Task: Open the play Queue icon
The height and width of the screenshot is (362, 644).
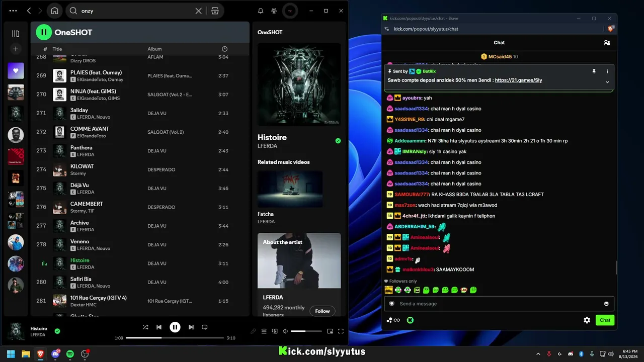Action: tap(264, 331)
